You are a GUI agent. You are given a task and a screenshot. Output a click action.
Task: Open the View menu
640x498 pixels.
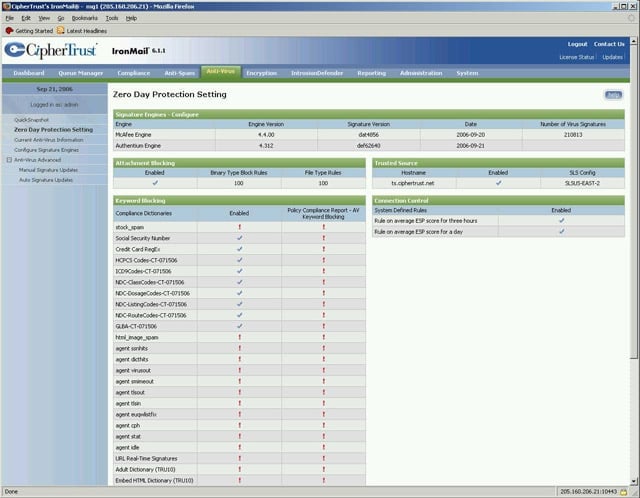(44, 18)
